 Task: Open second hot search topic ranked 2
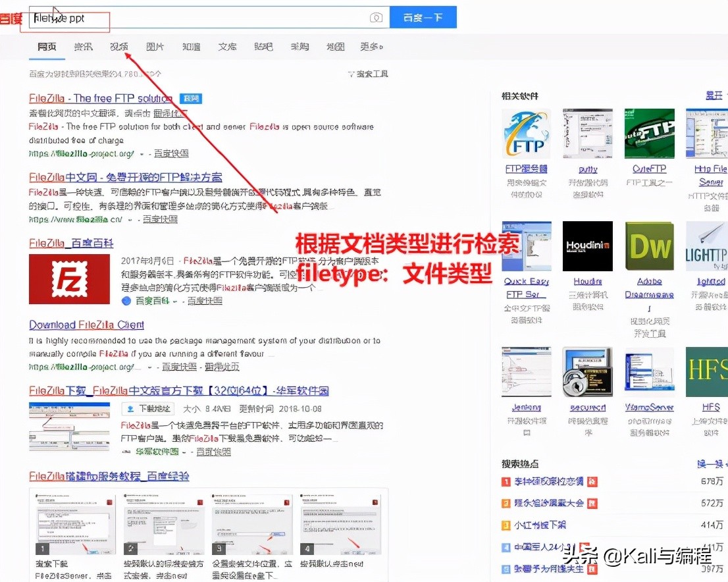click(549, 503)
